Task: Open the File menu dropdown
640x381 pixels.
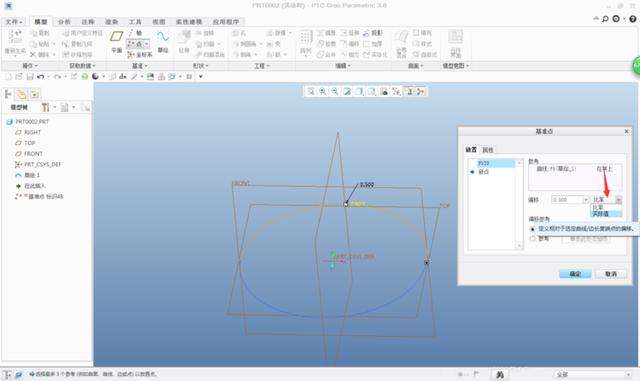Action: pos(14,22)
